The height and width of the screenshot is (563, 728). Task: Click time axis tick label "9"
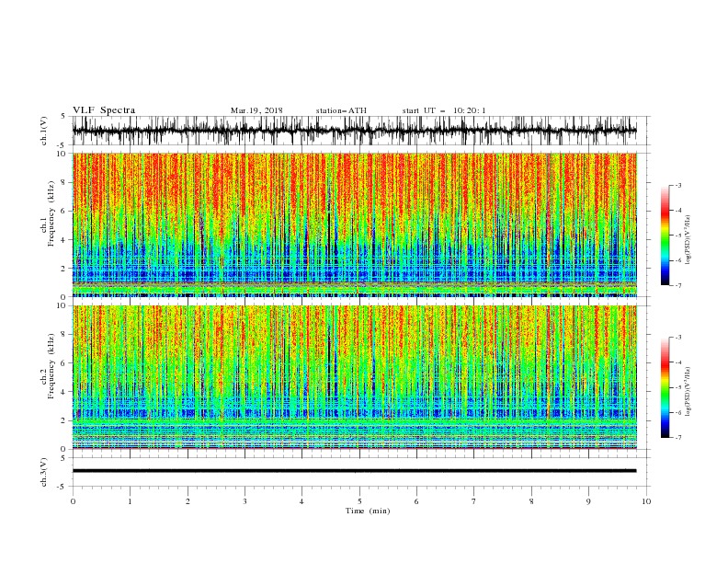pos(588,501)
